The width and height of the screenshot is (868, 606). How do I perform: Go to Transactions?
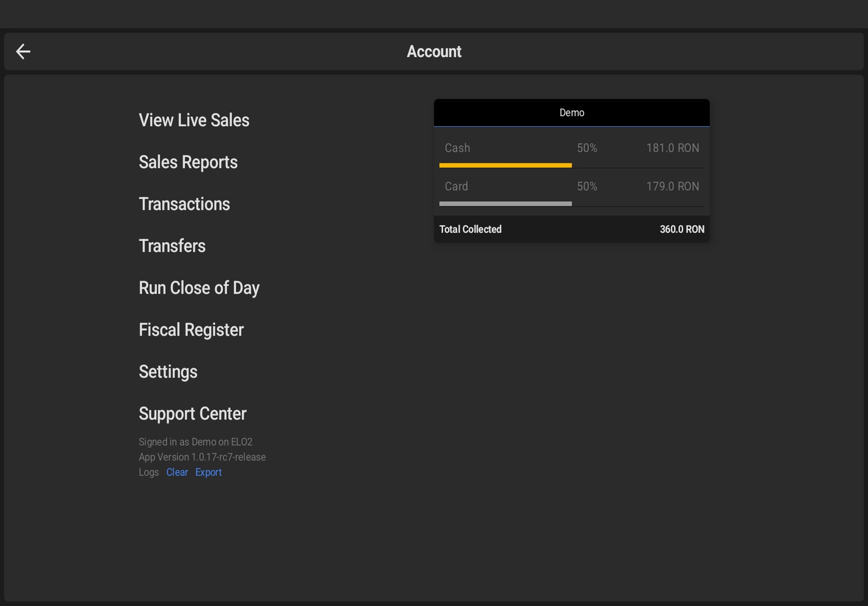click(184, 204)
